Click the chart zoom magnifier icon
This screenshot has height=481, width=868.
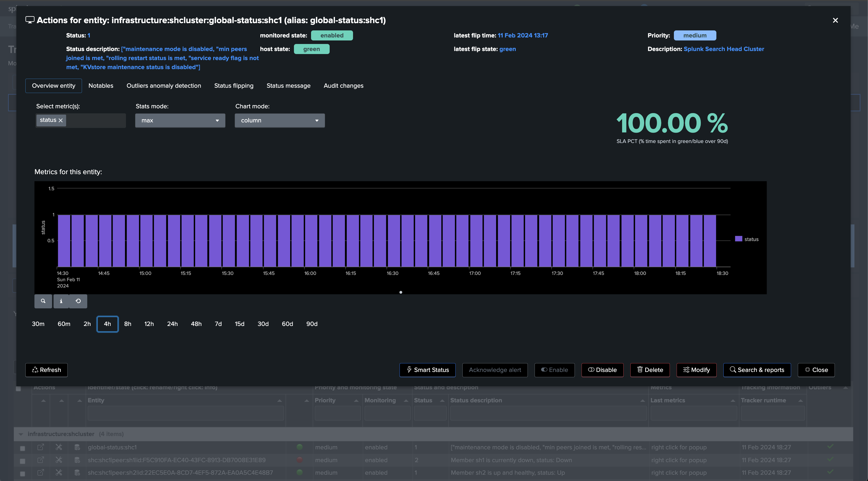43,301
